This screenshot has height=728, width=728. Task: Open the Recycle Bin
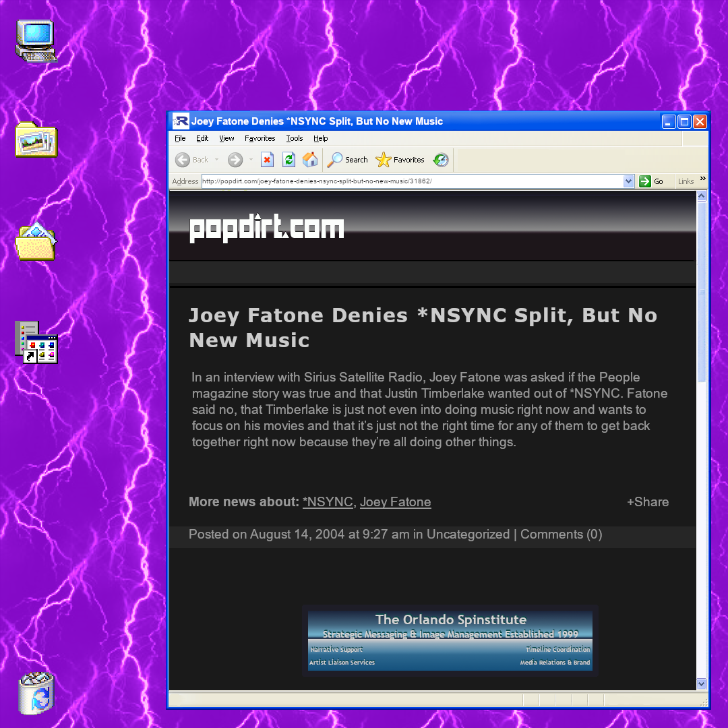coord(36,694)
